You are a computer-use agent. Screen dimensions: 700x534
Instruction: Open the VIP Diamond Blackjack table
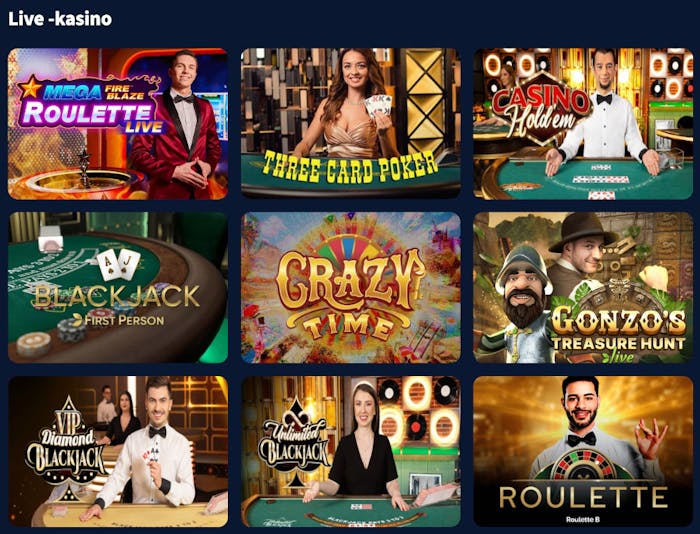[x=118, y=451]
